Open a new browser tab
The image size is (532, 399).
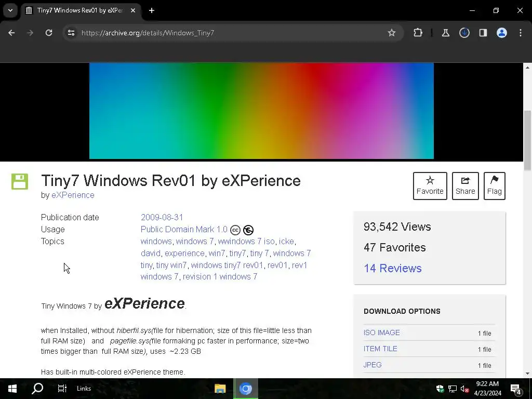tap(152, 10)
